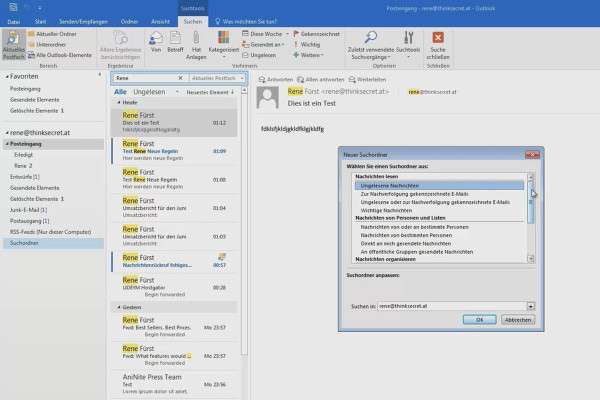The height and width of the screenshot is (400, 600).
Task: Collapse the Gestern group
Action: 119,307
